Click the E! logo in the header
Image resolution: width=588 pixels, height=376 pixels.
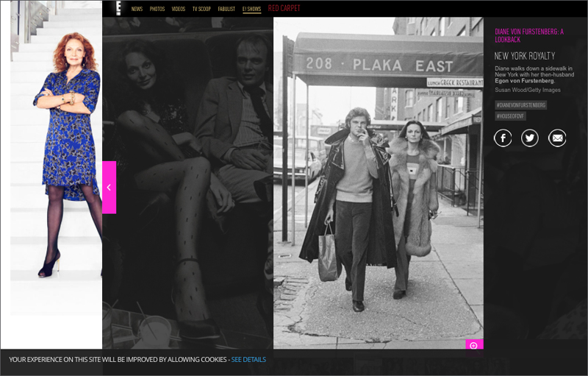[x=118, y=8]
